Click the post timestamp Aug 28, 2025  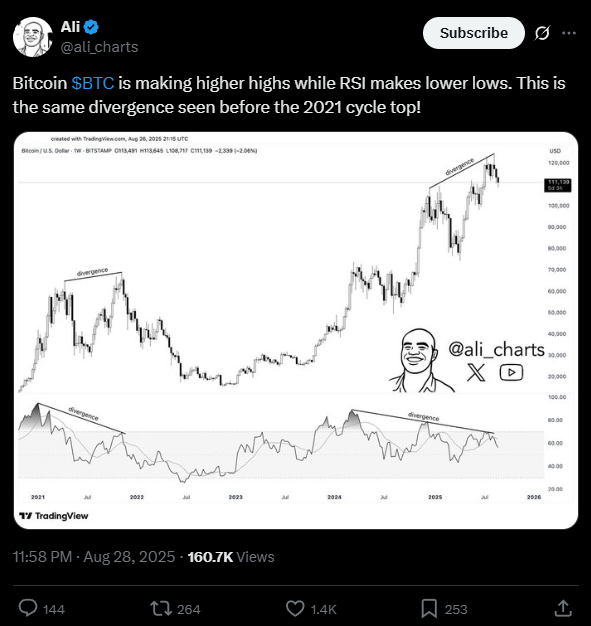tap(129, 557)
